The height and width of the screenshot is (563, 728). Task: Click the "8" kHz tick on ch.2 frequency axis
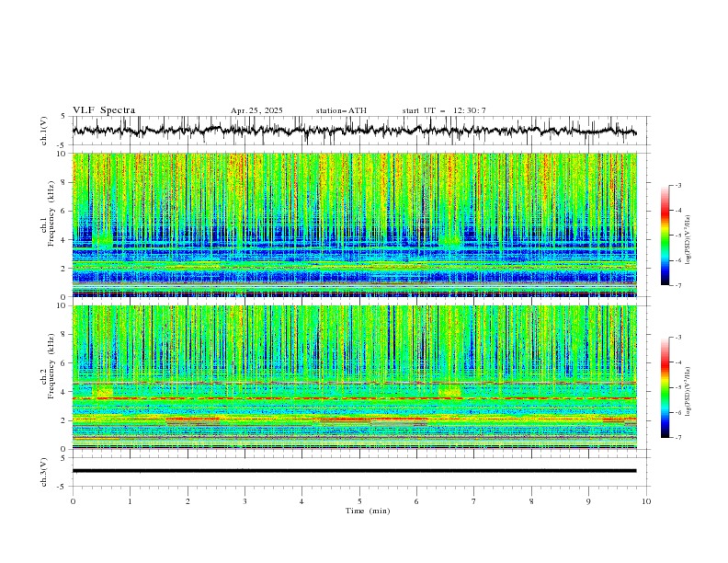coord(63,334)
